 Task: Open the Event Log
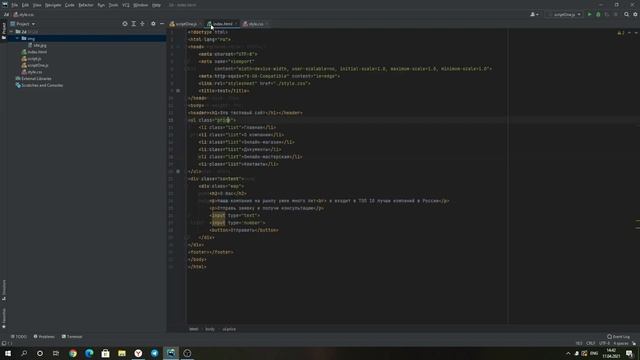point(618,337)
